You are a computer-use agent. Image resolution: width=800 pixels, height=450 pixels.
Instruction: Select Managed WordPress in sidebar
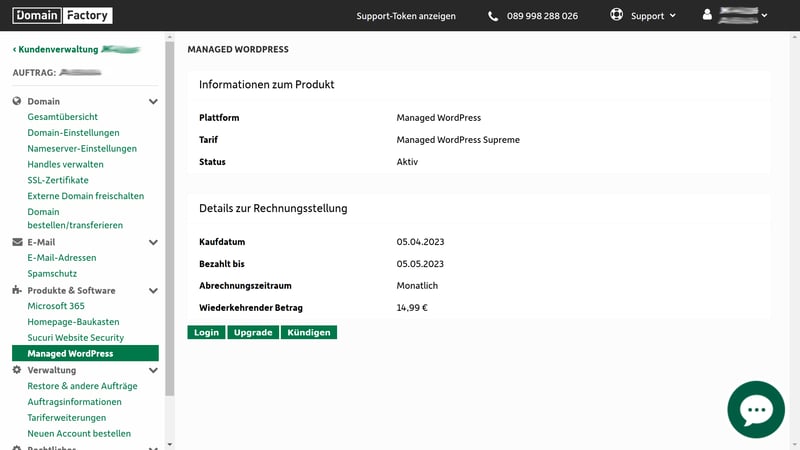pyautogui.click(x=70, y=354)
